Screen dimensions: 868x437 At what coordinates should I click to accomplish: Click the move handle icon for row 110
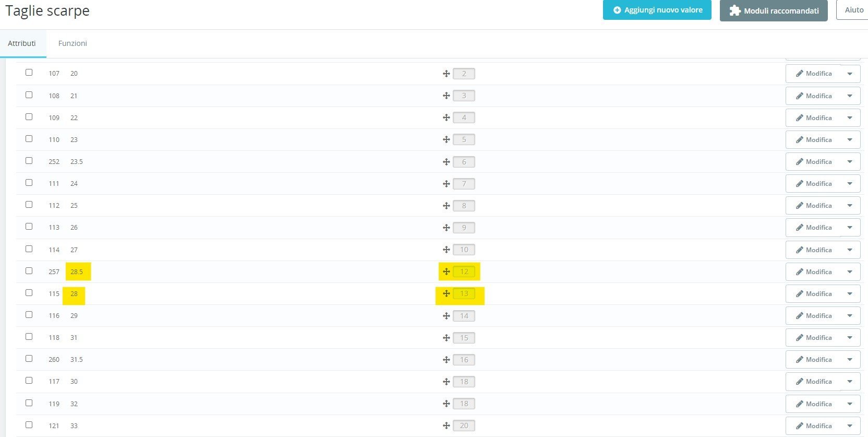coord(446,139)
